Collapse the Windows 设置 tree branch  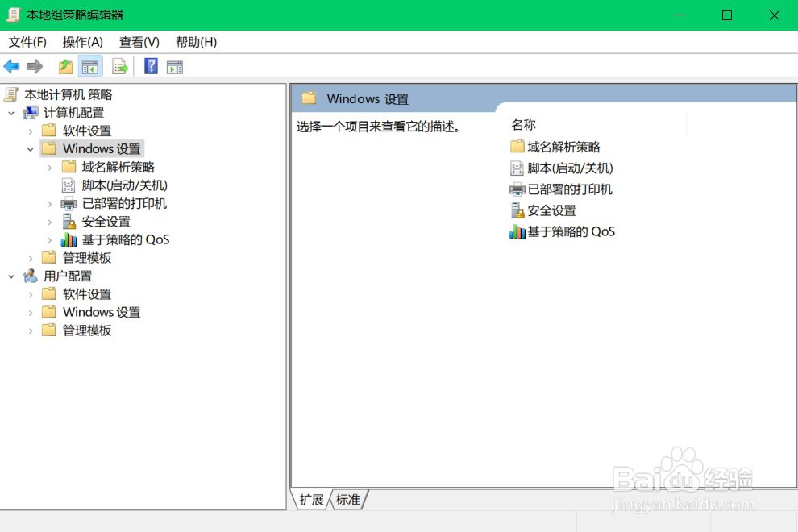[x=31, y=148]
